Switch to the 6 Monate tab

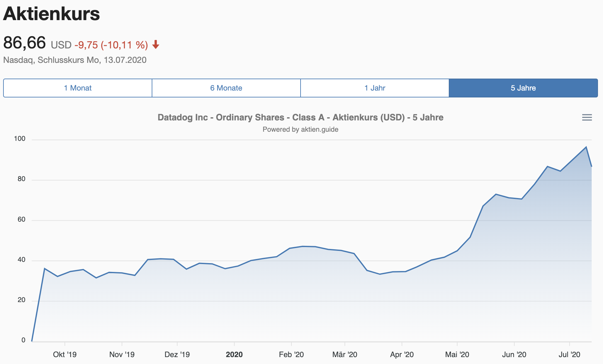(226, 88)
